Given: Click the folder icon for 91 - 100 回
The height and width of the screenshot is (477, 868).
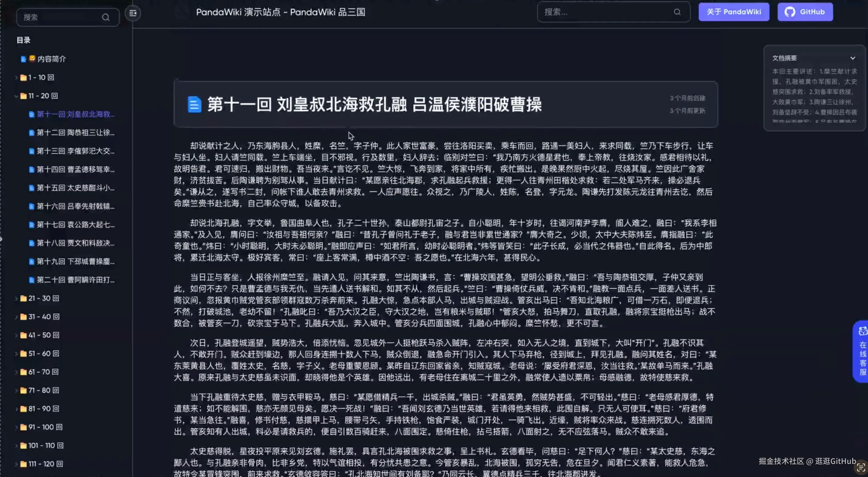Looking at the screenshot, I should pos(23,427).
